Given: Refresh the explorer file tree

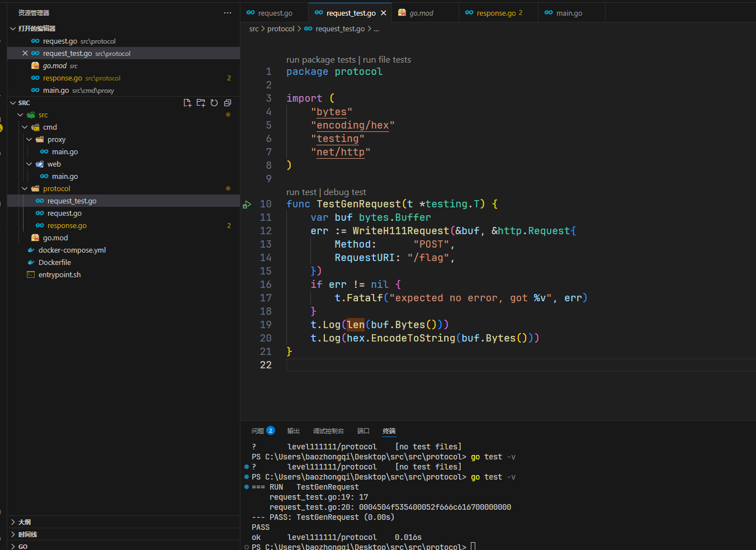Looking at the screenshot, I should 214,103.
